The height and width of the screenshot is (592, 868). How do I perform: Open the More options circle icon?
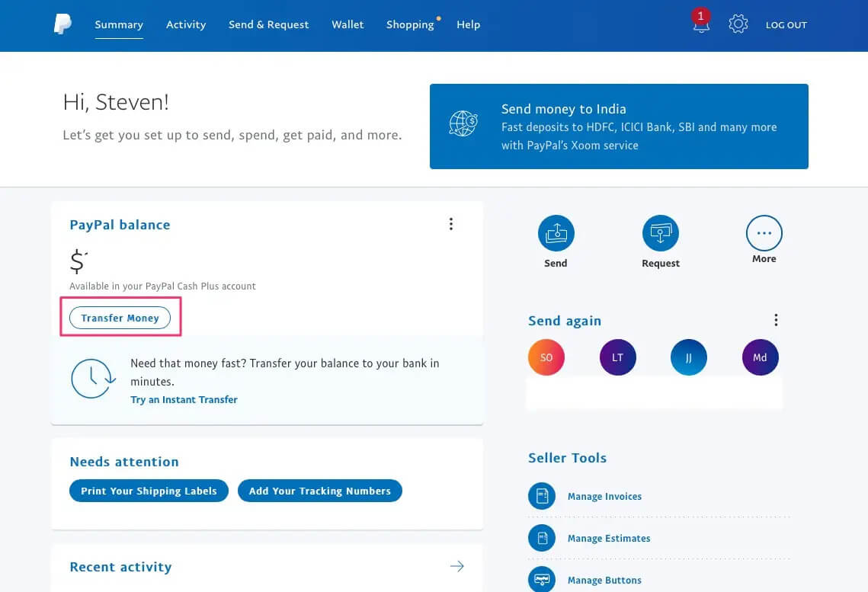764,233
